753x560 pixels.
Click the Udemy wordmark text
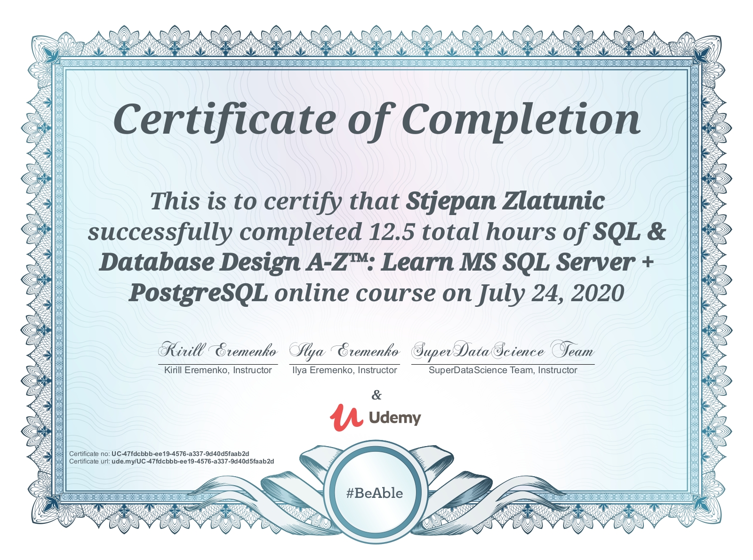pyautogui.click(x=395, y=418)
